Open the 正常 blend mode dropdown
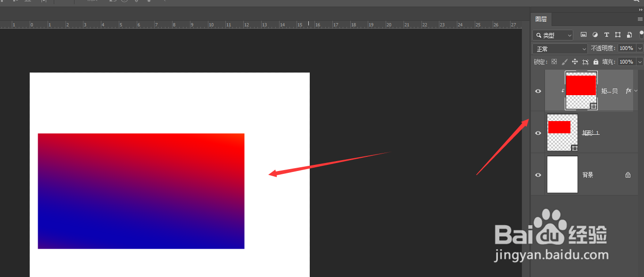Screen dimensions: 644x277 point(560,49)
